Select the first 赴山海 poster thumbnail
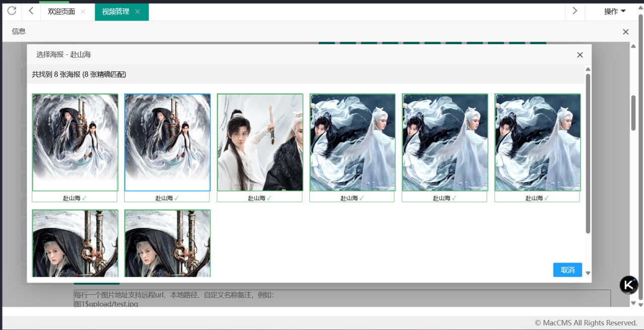This screenshot has height=330, width=644. 75,142
